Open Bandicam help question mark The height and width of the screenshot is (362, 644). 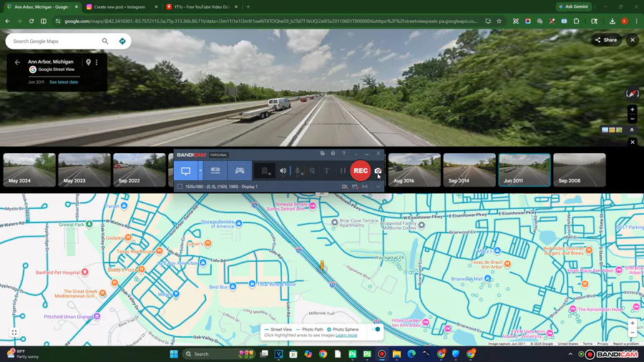[x=343, y=154]
